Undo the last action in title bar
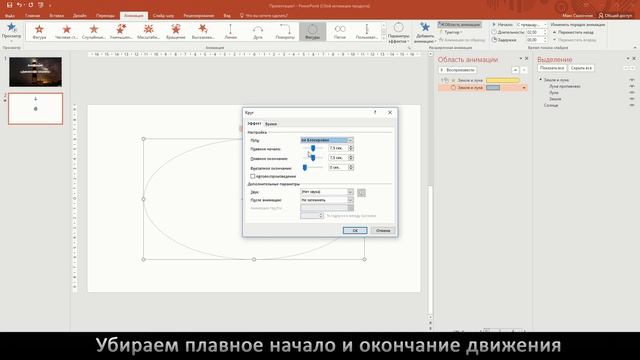 19,5
